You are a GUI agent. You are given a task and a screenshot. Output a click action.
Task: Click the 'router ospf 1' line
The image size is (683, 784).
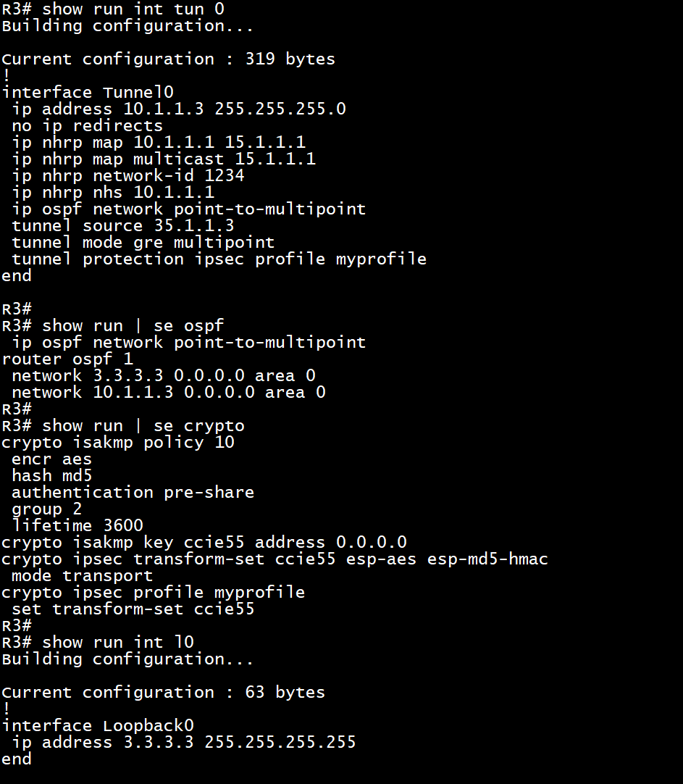tap(67, 359)
